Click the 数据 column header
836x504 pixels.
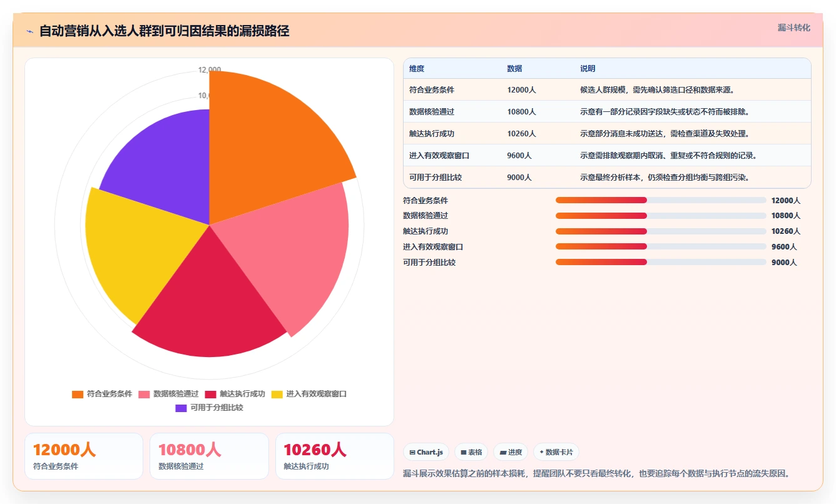tap(514, 69)
